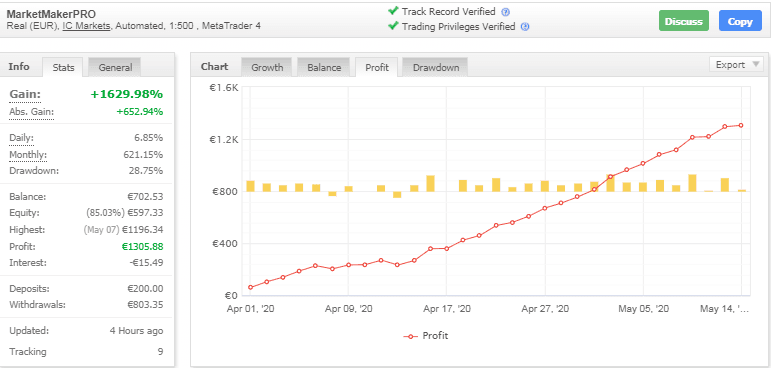771x368 pixels.
Task: Switch to the General tab
Action: 115,67
